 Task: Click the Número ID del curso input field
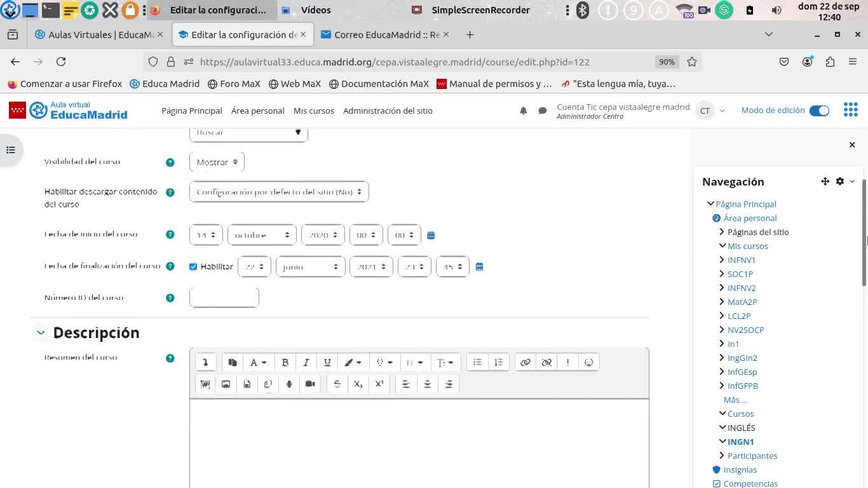(x=224, y=297)
